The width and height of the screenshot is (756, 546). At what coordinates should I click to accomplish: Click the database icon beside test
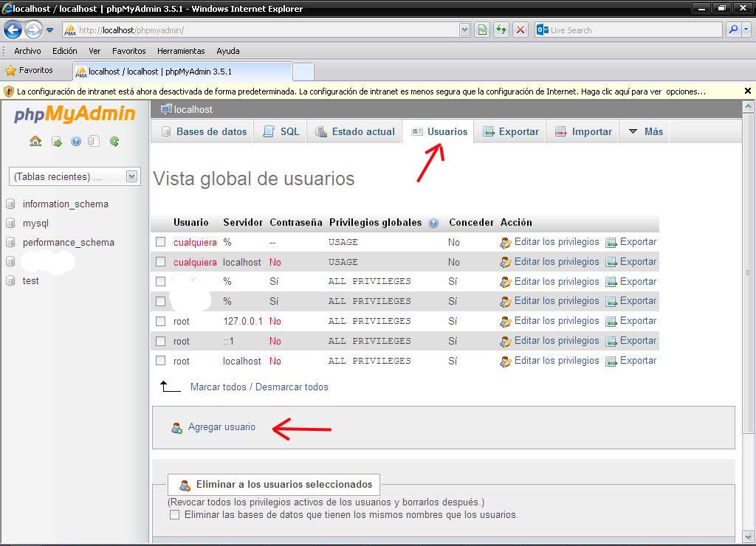tap(10, 280)
